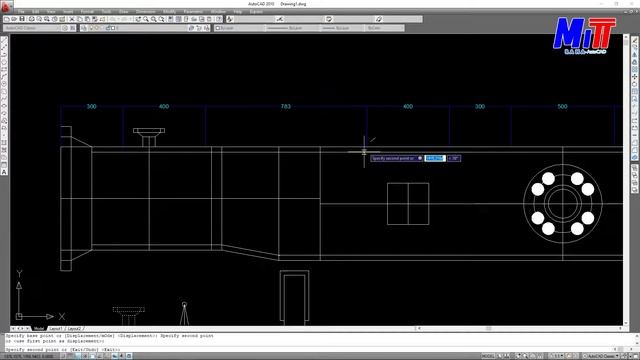640x360 pixels.
Task: Select the Ellipse tool in Draw toolbar
Action: [4, 106]
